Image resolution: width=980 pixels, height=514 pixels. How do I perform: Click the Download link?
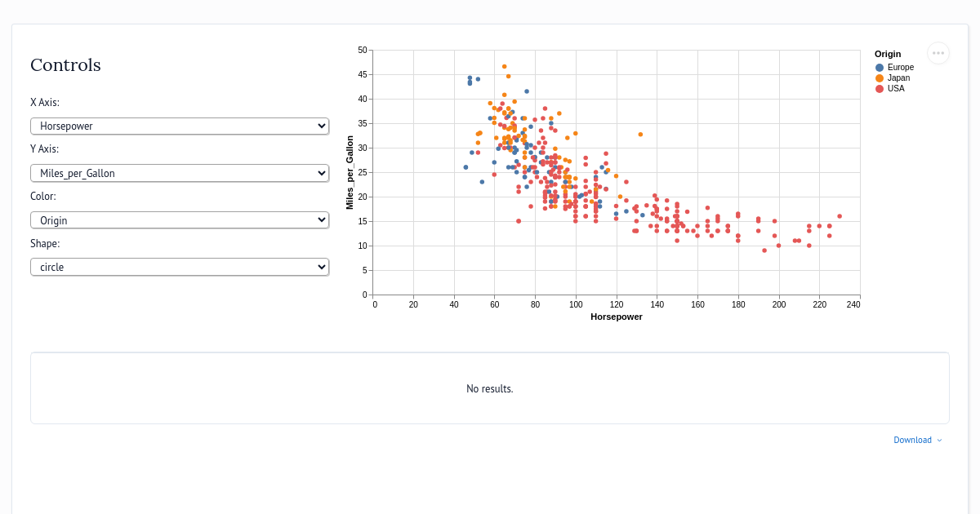point(912,440)
